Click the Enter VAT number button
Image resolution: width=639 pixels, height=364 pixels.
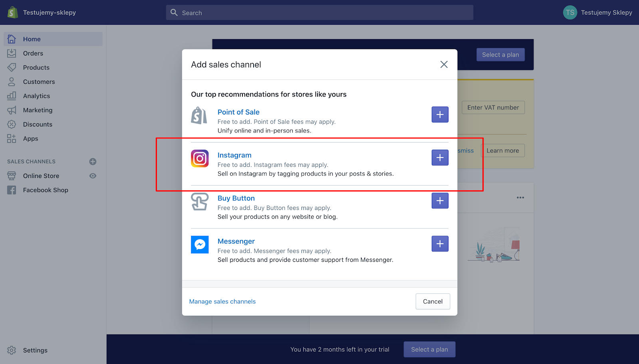coord(493,107)
